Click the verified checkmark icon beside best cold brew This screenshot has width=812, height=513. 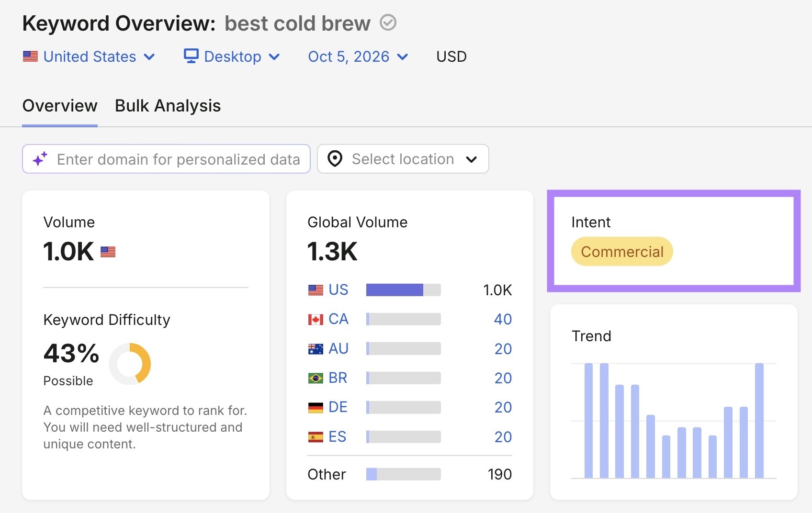pos(388,22)
